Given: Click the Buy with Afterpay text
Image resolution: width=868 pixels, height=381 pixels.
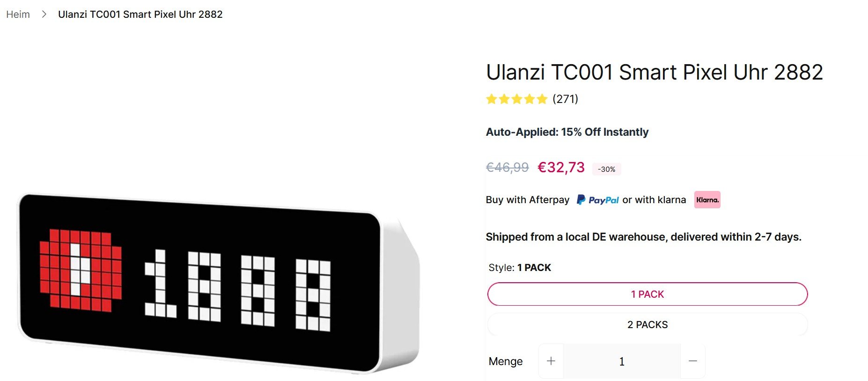Looking at the screenshot, I should 527,200.
